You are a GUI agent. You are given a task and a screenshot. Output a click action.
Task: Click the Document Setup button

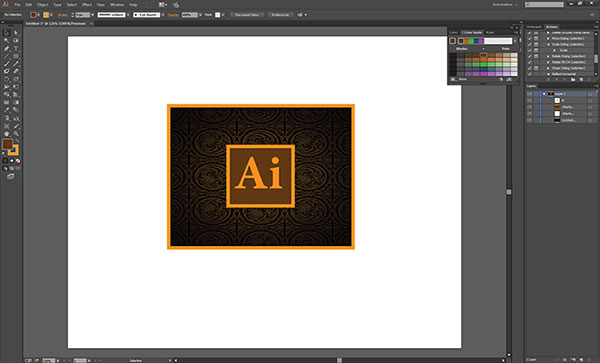(x=247, y=15)
